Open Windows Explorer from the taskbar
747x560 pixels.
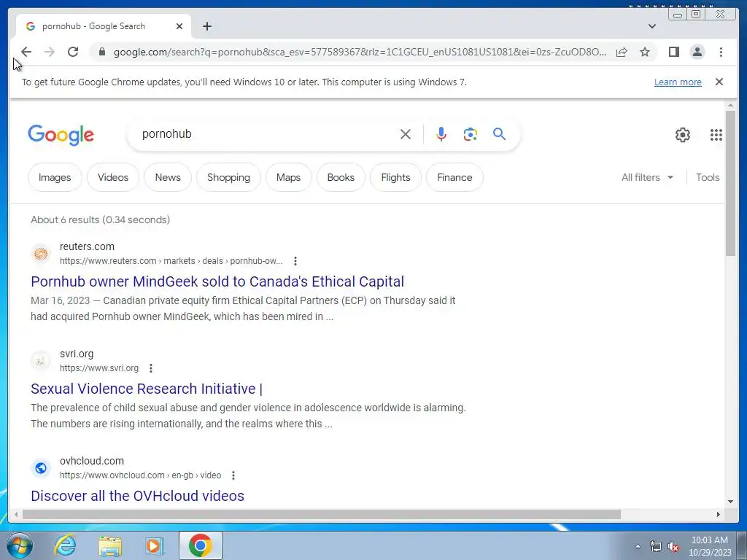tap(110, 545)
